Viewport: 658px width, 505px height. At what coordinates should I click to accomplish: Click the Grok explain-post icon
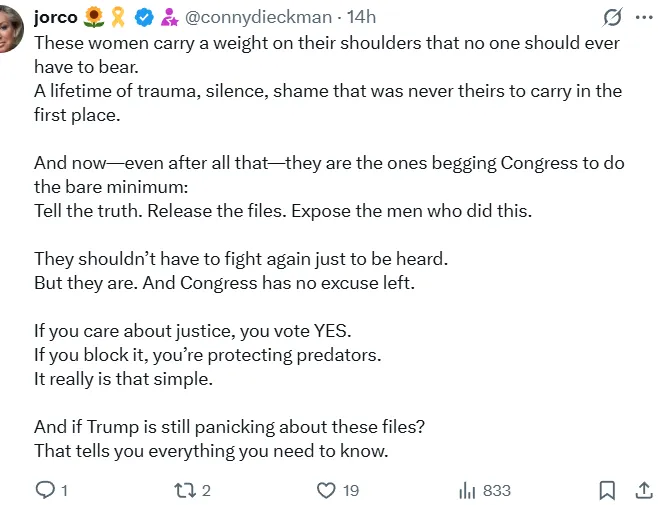[612, 18]
